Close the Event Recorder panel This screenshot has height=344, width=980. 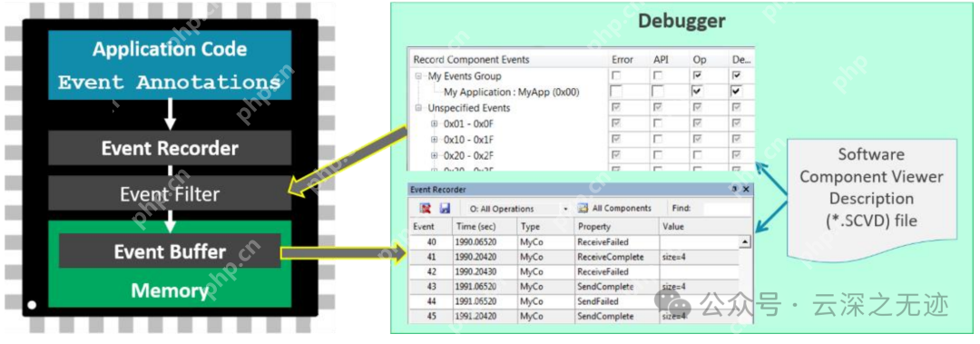click(x=746, y=189)
